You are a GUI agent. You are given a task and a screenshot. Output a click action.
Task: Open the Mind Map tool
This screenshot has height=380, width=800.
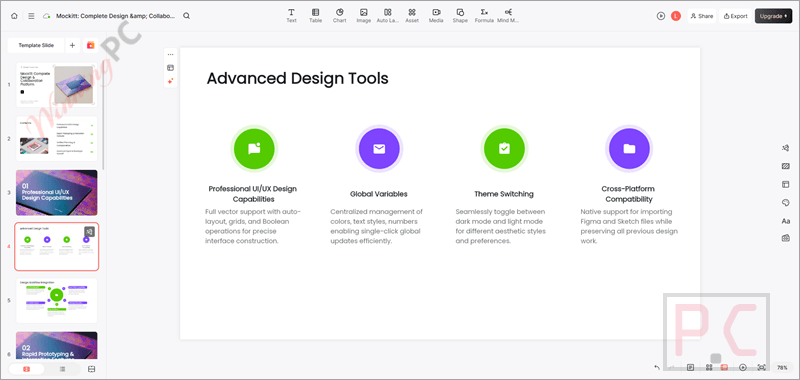tap(508, 15)
